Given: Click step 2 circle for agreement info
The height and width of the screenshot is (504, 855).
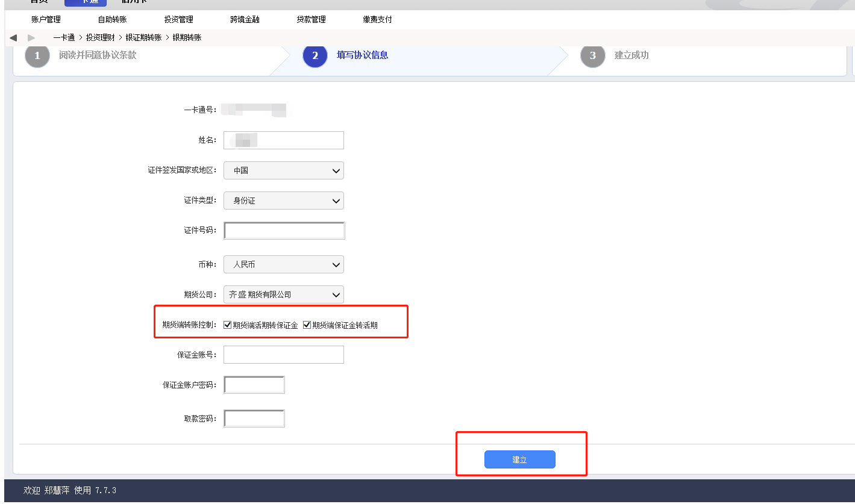Looking at the screenshot, I should [315, 55].
